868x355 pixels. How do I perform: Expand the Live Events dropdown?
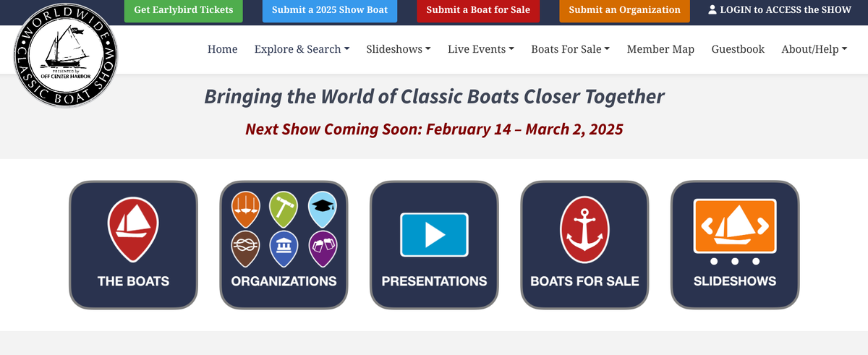(x=481, y=49)
